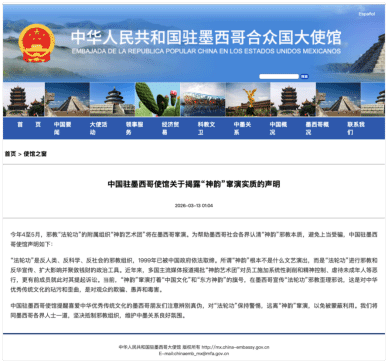The image size is (389, 364).
Task: Open the 领事服务 navigation item
Action: coord(134,128)
